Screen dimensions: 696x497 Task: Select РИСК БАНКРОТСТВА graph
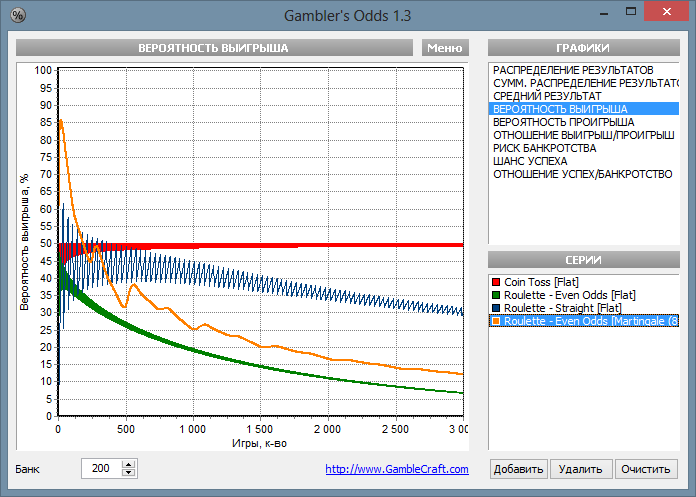coord(544,147)
